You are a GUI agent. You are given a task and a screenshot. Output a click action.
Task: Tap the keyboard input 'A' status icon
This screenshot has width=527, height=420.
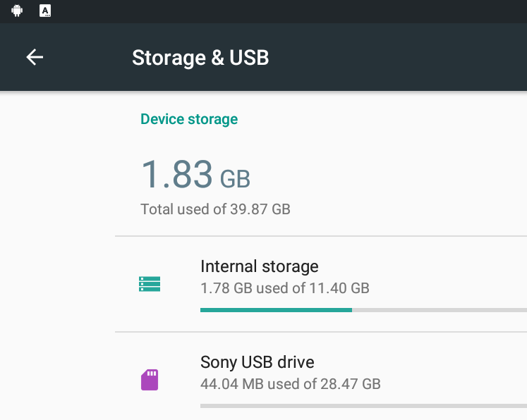(x=45, y=11)
